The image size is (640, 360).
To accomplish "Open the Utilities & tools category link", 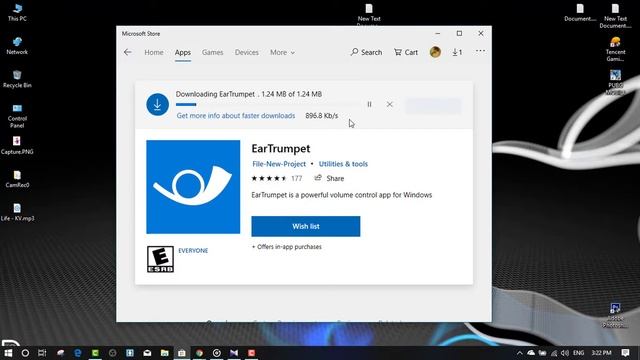I will click(x=343, y=164).
